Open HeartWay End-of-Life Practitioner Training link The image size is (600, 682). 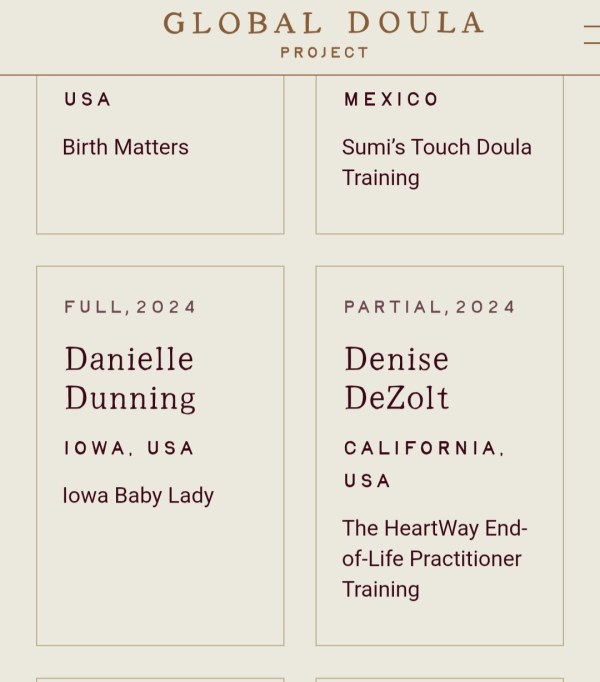[x=435, y=558]
